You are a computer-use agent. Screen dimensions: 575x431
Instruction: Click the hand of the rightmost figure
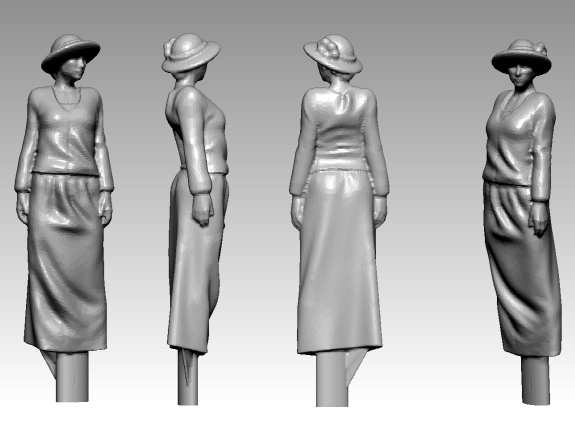[538, 219]
